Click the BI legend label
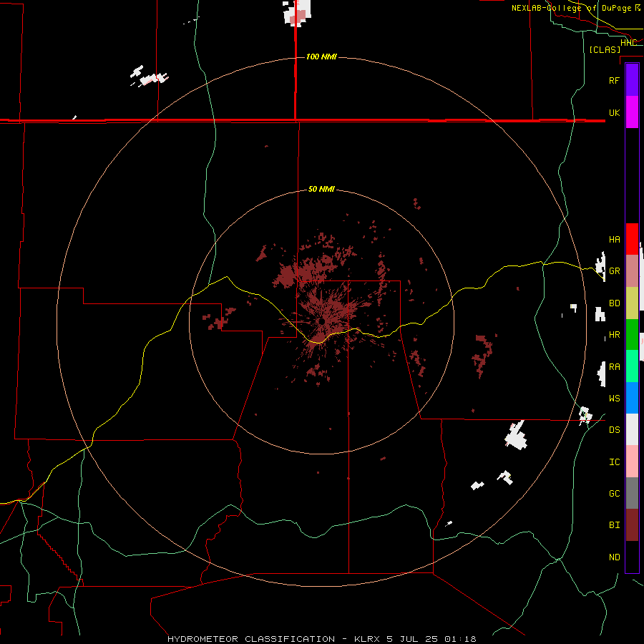Screen dimensions: 644x644 [614, 525]
